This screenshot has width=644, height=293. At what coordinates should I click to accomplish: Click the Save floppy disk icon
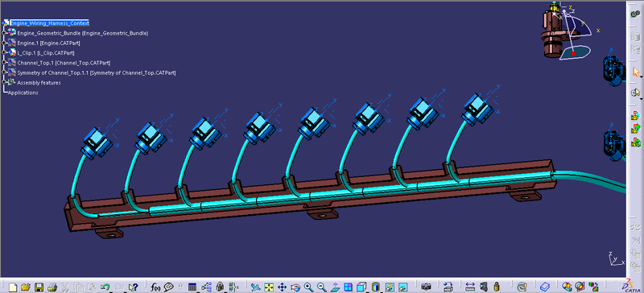click(x=39, y=287)
